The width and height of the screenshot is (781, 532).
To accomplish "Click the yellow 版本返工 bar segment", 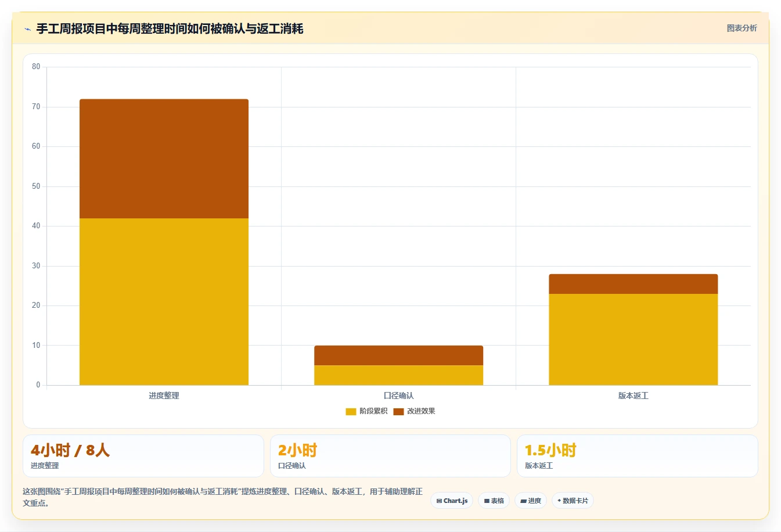I will click(x=633, y=339).
